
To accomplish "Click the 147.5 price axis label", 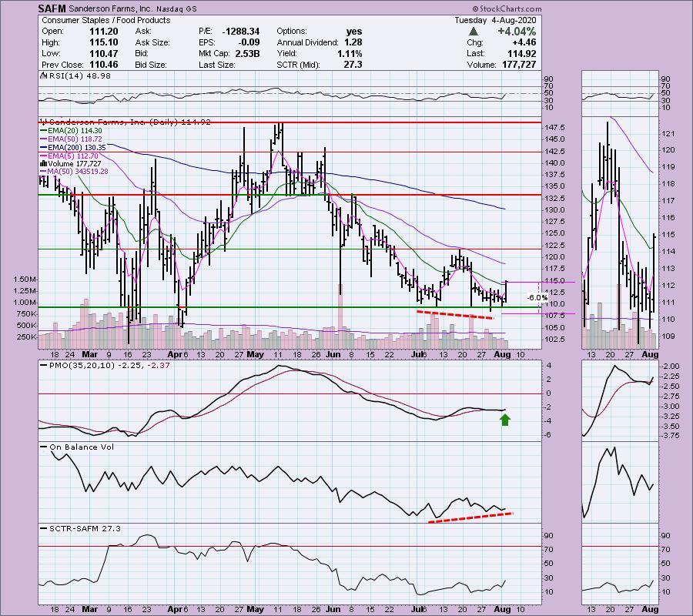I will [x=555, y=128].
